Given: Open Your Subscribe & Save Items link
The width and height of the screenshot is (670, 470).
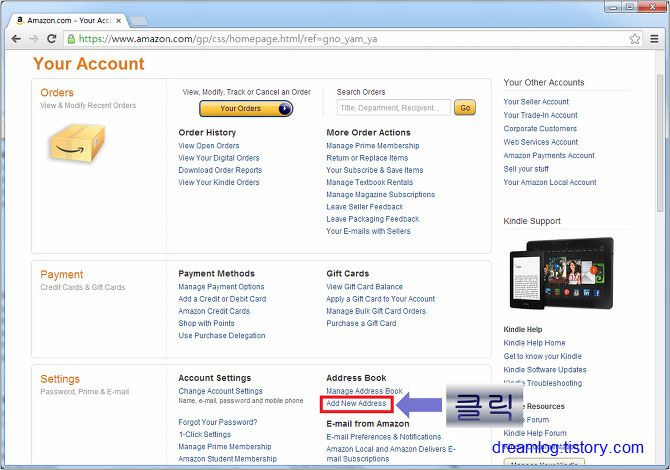Looking at the screenshot, I should click(x=375, y=170).
